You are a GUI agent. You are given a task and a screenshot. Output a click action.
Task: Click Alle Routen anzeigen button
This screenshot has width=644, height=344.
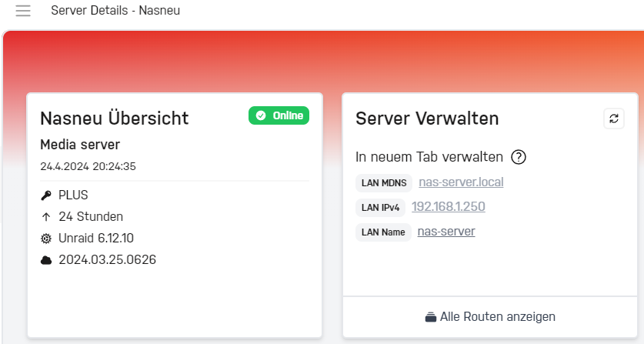coord(490,317)
